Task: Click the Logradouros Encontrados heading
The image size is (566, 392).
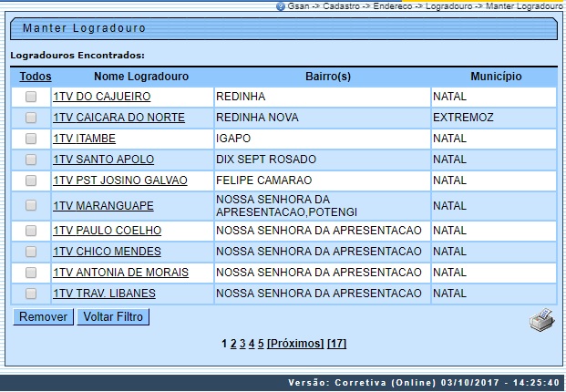Action: click(x=77, y=56)
